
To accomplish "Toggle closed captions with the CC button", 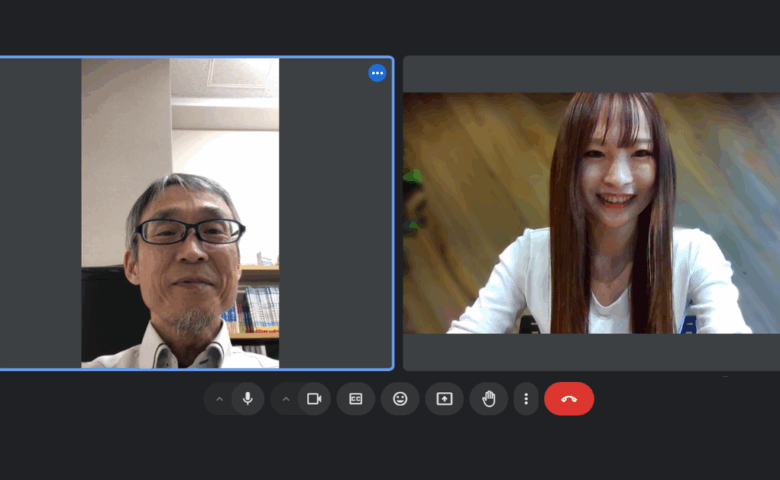I will click(x=355, y=399).
